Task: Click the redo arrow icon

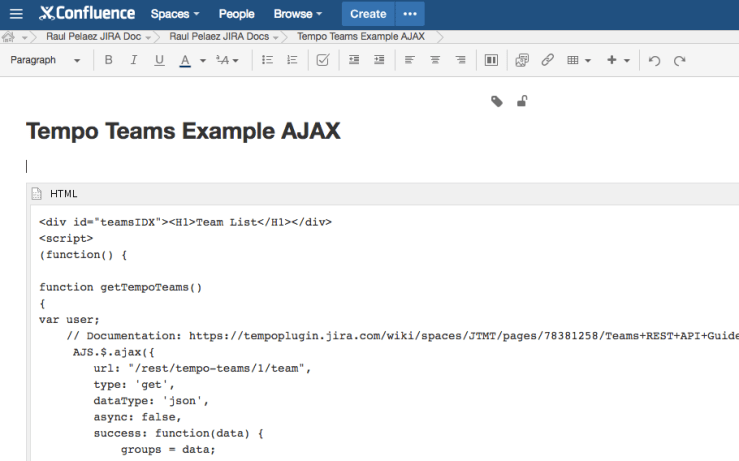Action: click(x=680, y=60)
